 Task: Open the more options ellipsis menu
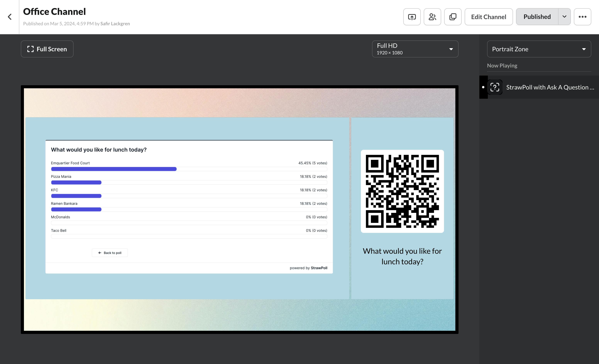point(582,17)
